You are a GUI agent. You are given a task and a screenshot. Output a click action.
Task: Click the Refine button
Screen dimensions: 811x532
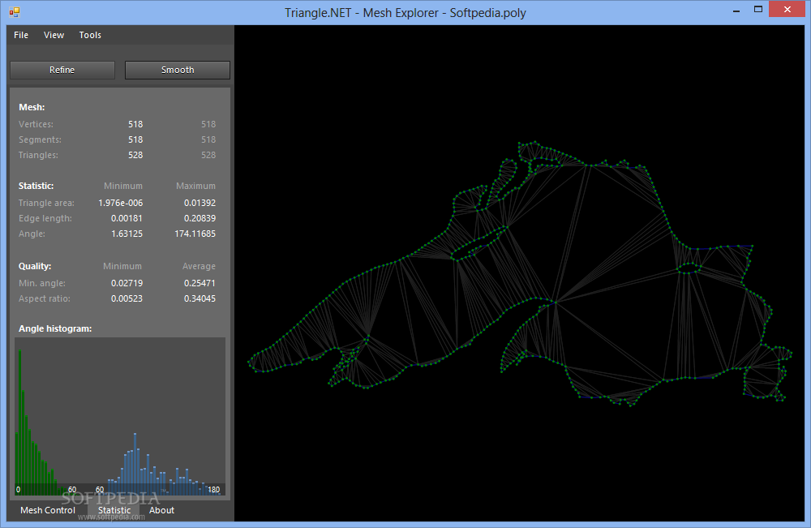point(62,70)
